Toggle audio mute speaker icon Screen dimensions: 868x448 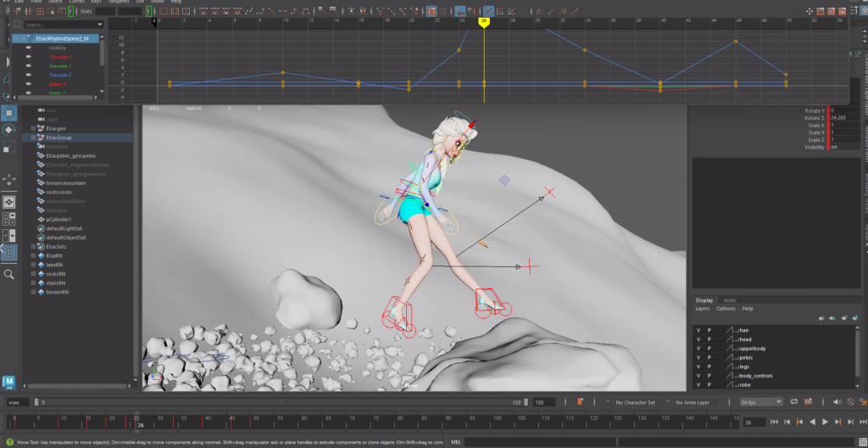(x=837, y=401)
